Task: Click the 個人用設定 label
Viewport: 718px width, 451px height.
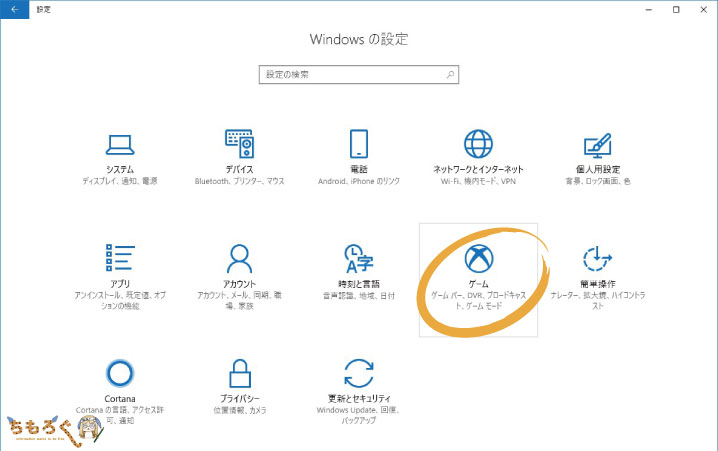Action: coord(598,169)
